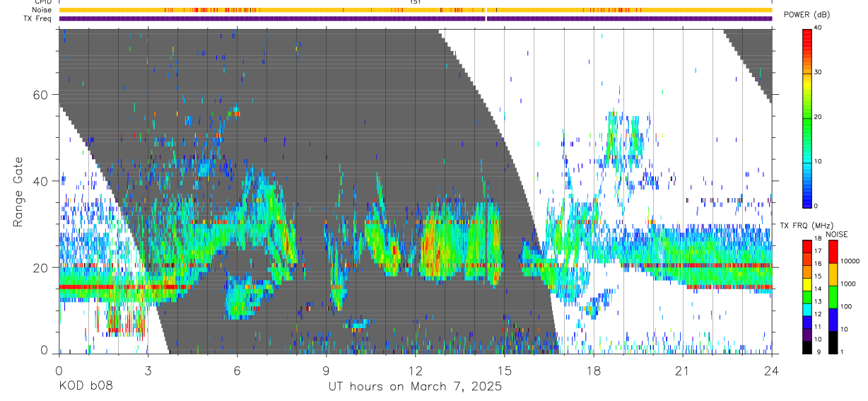Select the red 17–18 MHz frequency swatch
Viewport: 868px width, 401px height.
pos(807,246)
